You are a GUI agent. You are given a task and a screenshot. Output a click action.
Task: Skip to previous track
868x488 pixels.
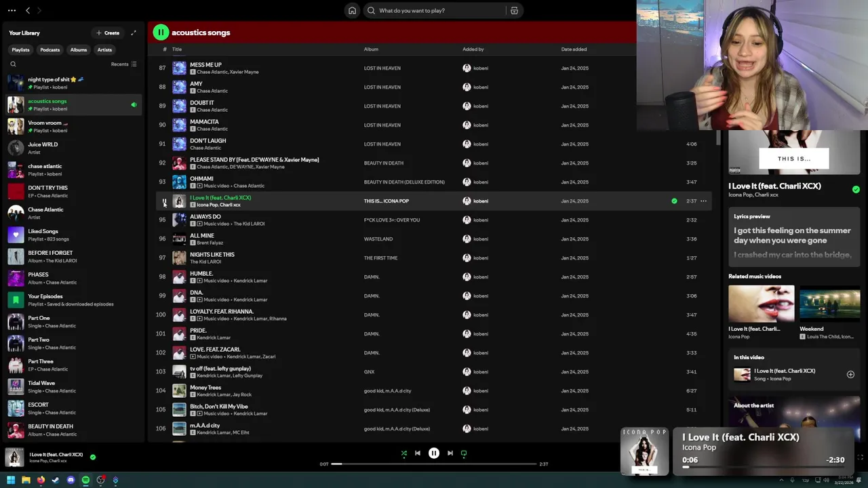(x=418, y=453)
